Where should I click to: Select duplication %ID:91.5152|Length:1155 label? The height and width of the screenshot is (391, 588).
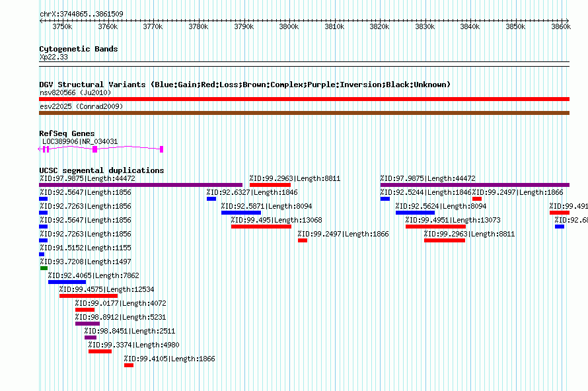[86, 248]
